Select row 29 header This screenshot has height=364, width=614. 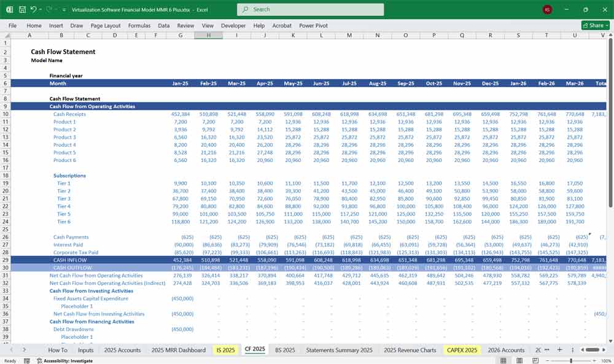point(6,260)
